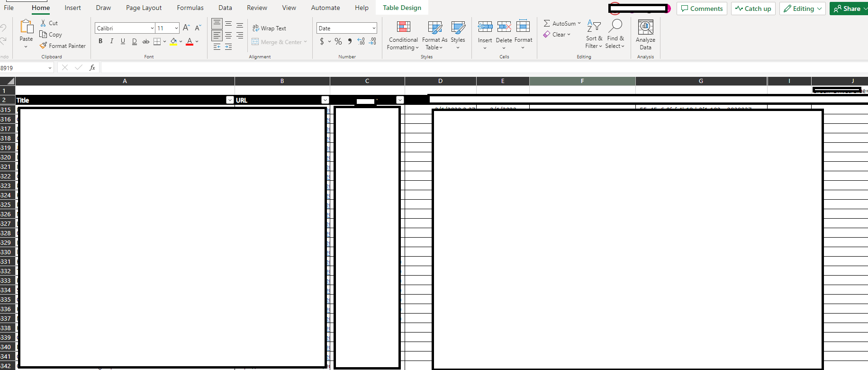
Task: Expand the AutoSum dropdown arrow
Action: [x=579, y=23]
